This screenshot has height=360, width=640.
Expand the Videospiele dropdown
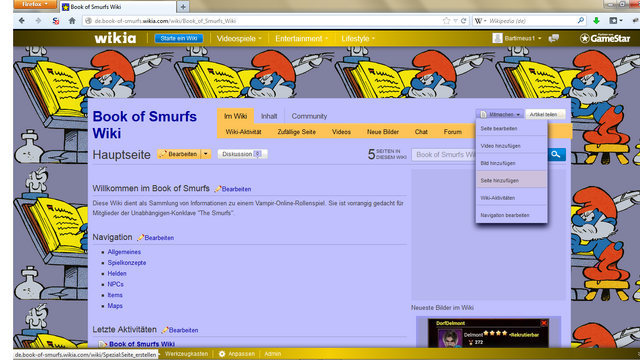[239, 39]
